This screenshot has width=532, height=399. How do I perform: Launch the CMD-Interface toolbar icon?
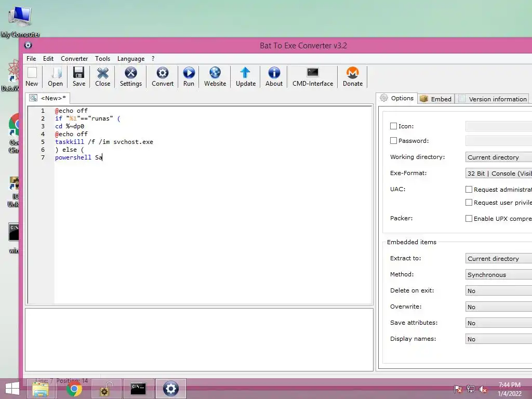(x=313, y=77)
